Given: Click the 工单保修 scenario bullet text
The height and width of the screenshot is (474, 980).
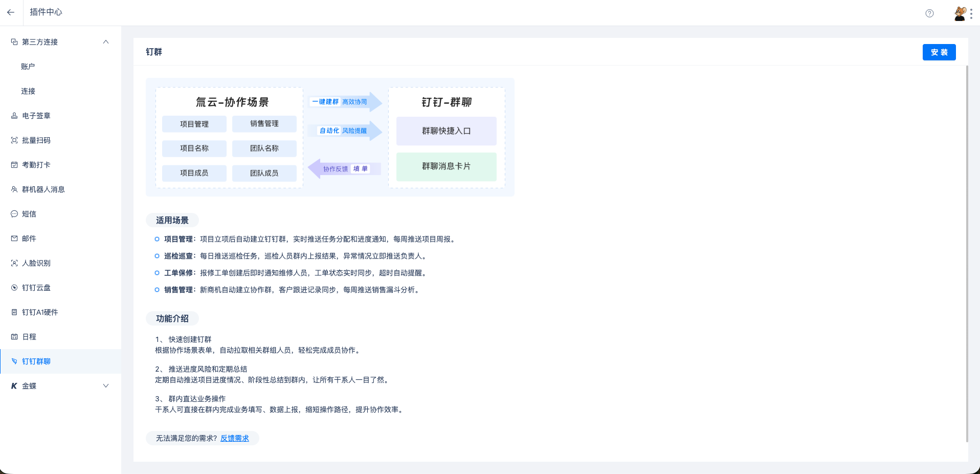Looking at the screenshot, I should [x=296, y=273].
